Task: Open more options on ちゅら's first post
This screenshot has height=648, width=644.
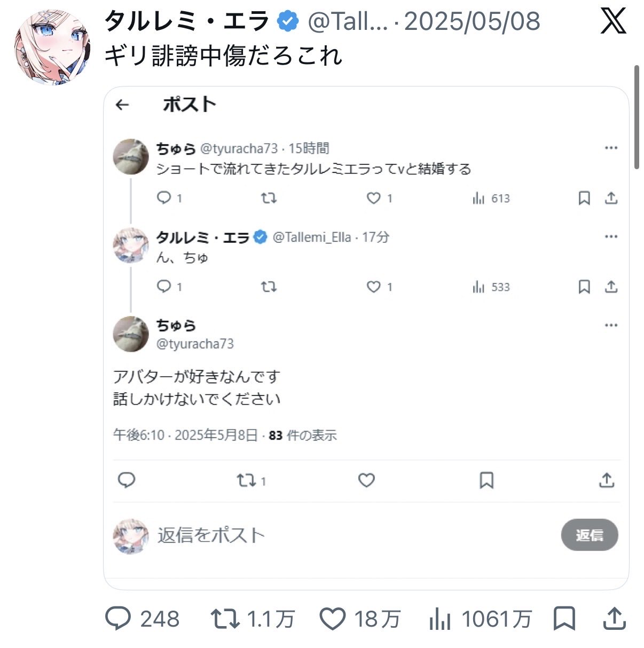Action: tap(611, 148)
